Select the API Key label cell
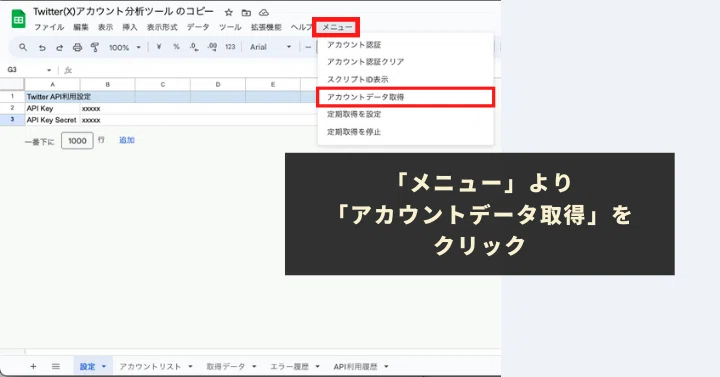 click(52, 108)
